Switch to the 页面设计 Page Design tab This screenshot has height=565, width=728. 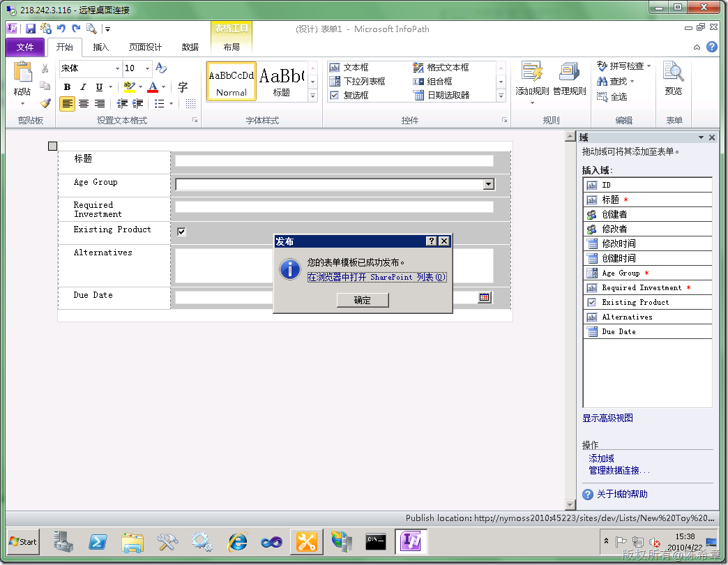[x=145, y=47]
